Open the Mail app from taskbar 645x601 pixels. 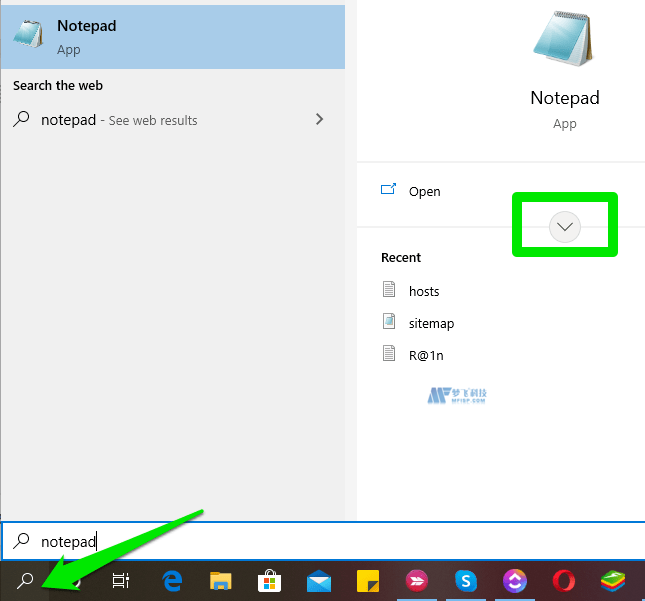point(319,580)
